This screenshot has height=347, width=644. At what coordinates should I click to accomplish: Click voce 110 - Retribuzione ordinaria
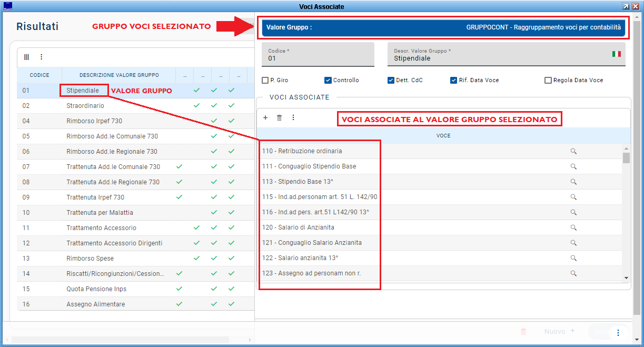[302, 151]
